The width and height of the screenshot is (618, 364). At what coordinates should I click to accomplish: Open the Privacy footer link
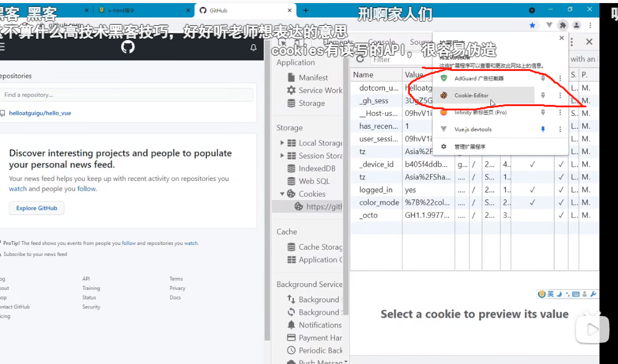coord(177,288)
